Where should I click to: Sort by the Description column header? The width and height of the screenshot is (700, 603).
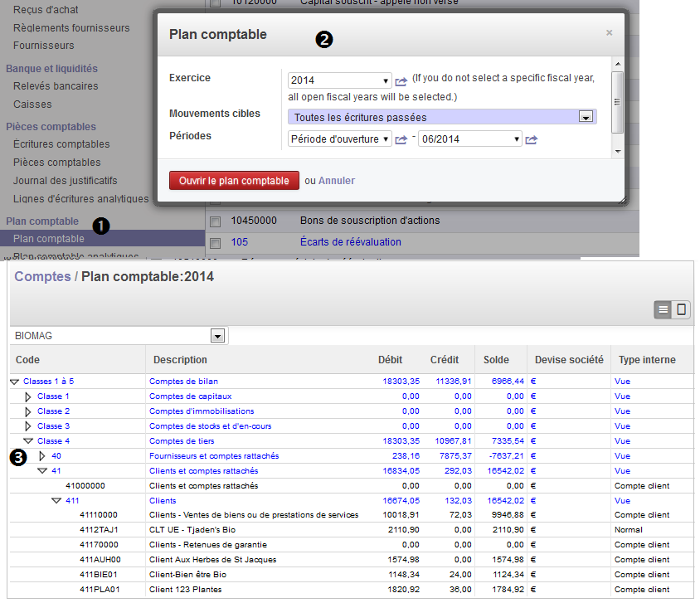point(180,360)
